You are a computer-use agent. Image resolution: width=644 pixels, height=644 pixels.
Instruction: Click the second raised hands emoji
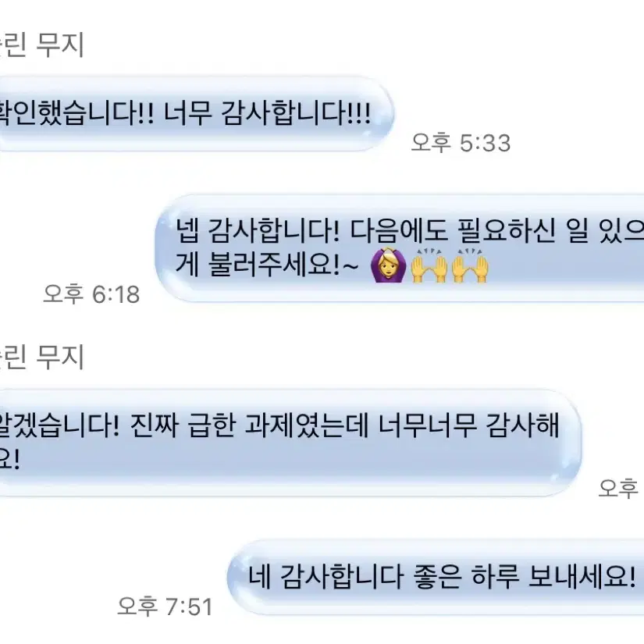(469, 265)
